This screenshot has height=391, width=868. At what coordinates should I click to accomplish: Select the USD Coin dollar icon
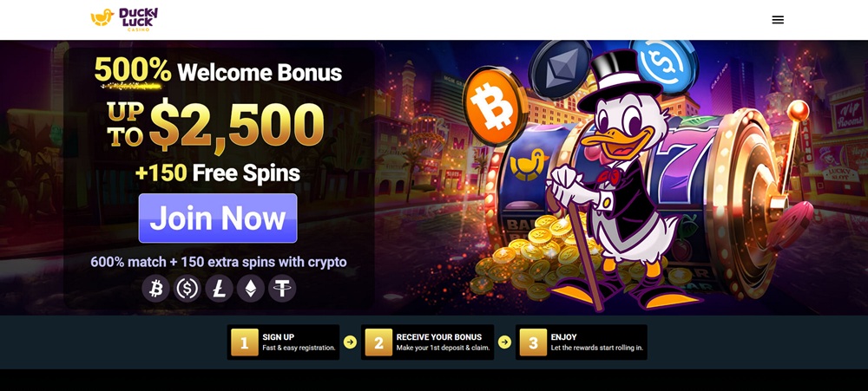[187, 289]
